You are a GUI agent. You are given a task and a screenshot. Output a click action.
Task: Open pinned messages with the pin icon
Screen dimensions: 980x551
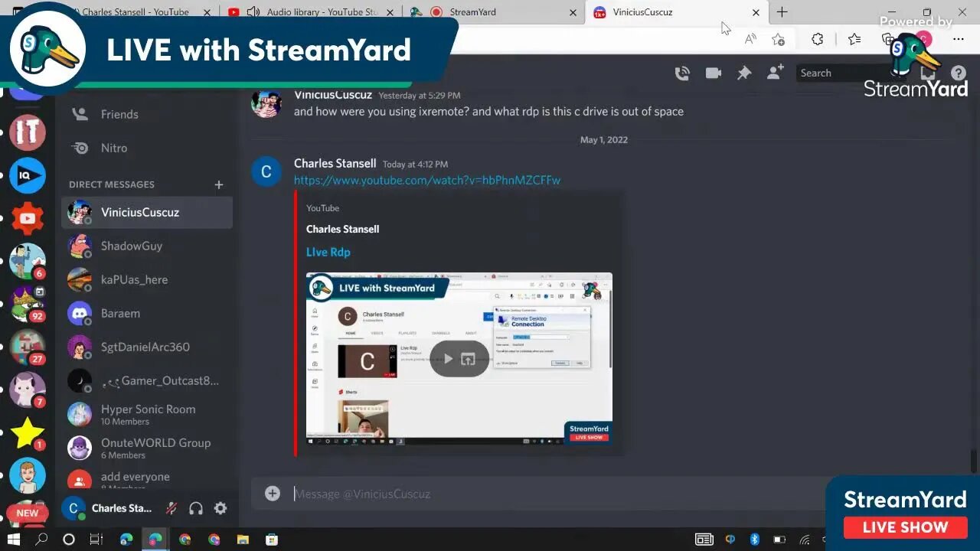point(744,73)
